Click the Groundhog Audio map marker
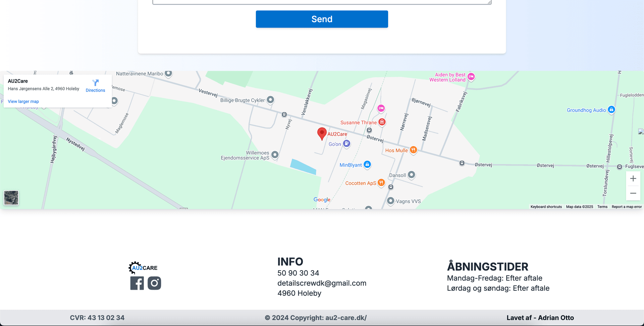 click(x=611, y=110)
